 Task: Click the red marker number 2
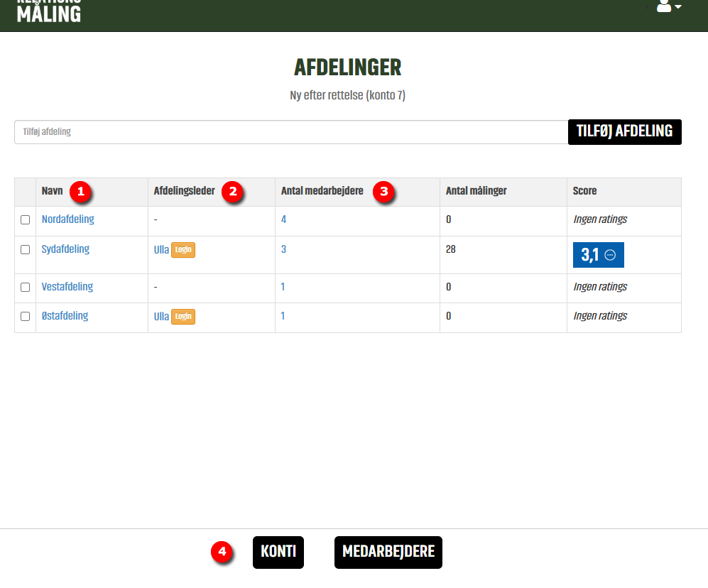pyautogui.click(x=232, y=191)
